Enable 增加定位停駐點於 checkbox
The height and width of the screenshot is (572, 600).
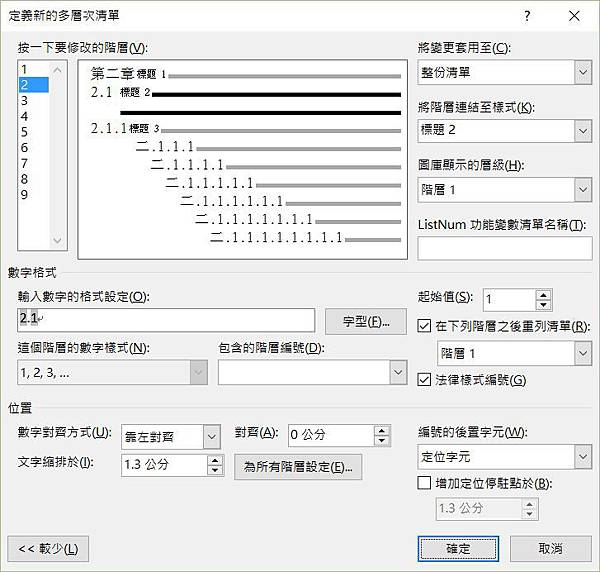[x=424, y=483]
